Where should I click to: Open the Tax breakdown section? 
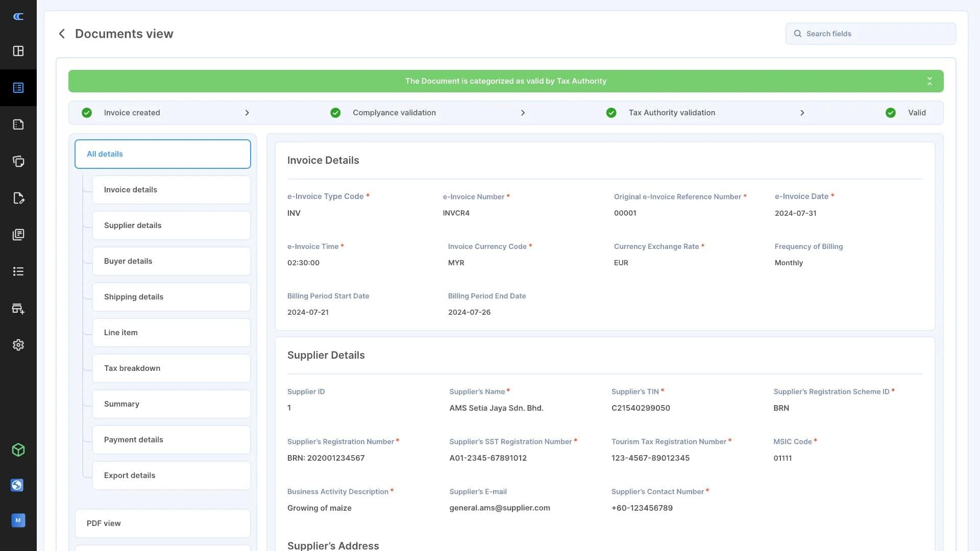tap(171, 368)
